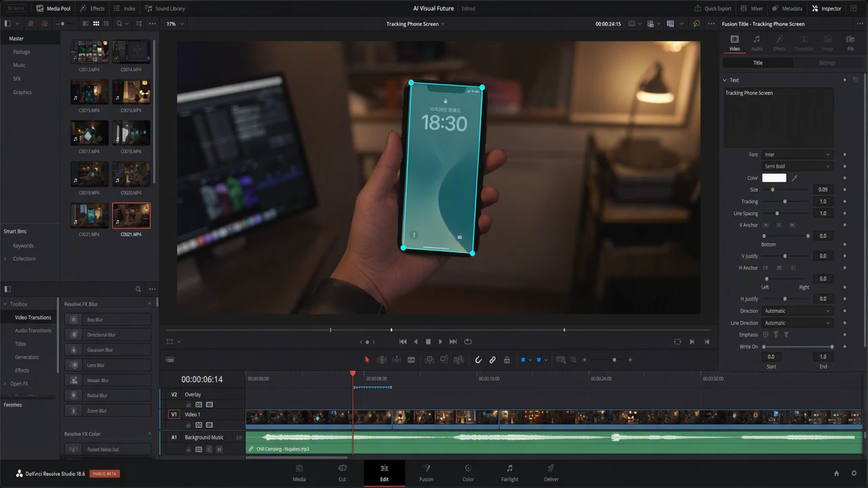Switch to the Deliver page
868x488 pixels.
pyautogui.click(x=551, y=472)
